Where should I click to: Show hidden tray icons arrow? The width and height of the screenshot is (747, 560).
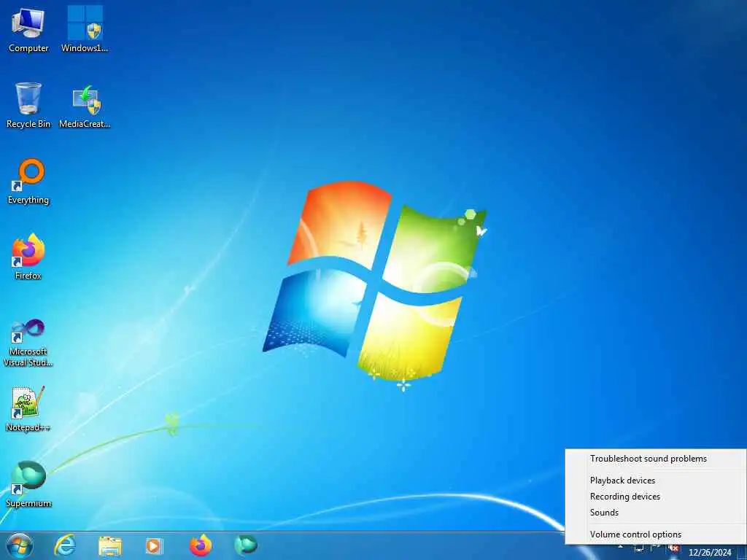[621, 548]
